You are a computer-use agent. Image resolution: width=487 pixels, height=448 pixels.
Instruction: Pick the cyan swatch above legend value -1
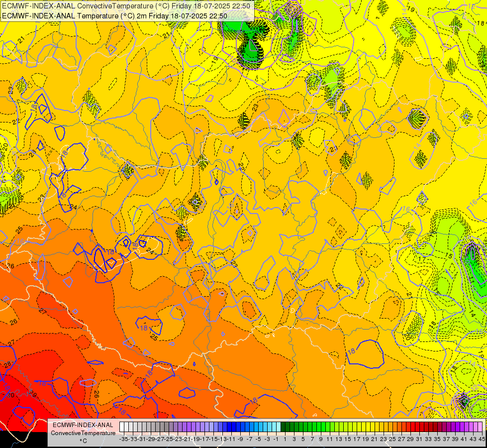[274, 427]
